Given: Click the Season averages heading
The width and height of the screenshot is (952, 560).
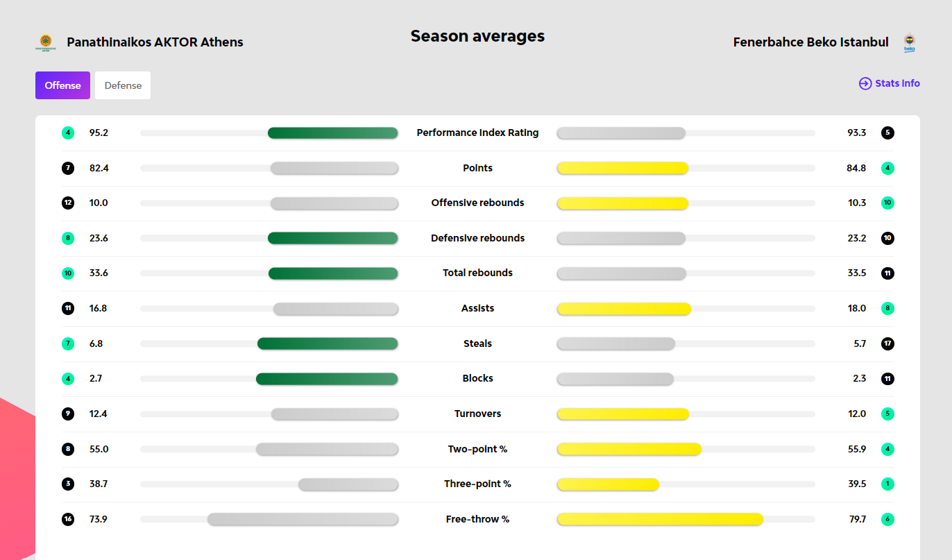Looking at the screenshot, I should click(x=477, y=36).
